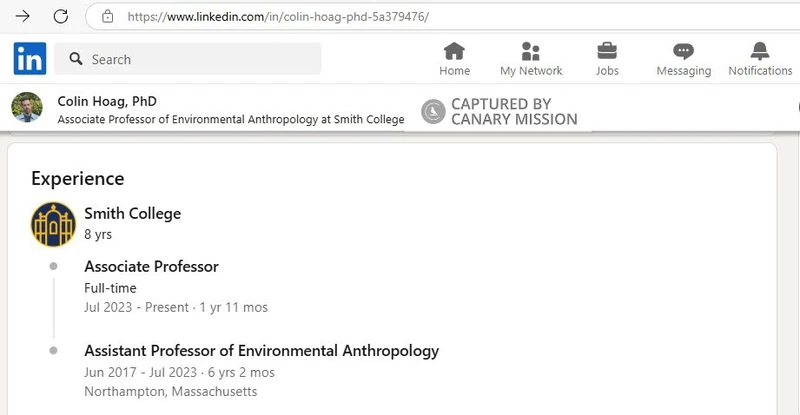Click Colin Hoag's profile photo thumbnail
The height and width of the screenshot is (415, 800).
pyautogui.click(x=27, y=107)
